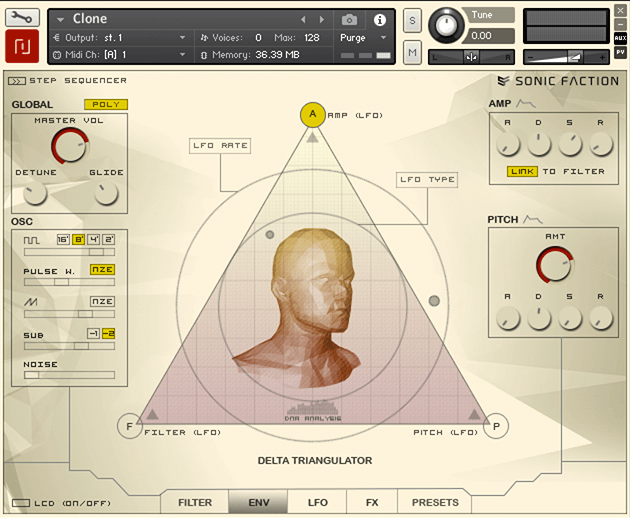Click the camera snapshot icon
Screen dimensions: 630x518
(x=349, y=19)
